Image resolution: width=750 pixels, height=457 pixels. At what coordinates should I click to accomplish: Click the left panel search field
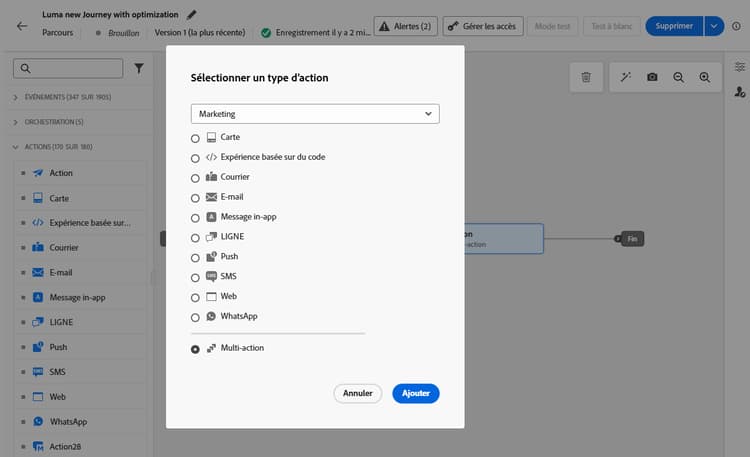coord(70,68)
